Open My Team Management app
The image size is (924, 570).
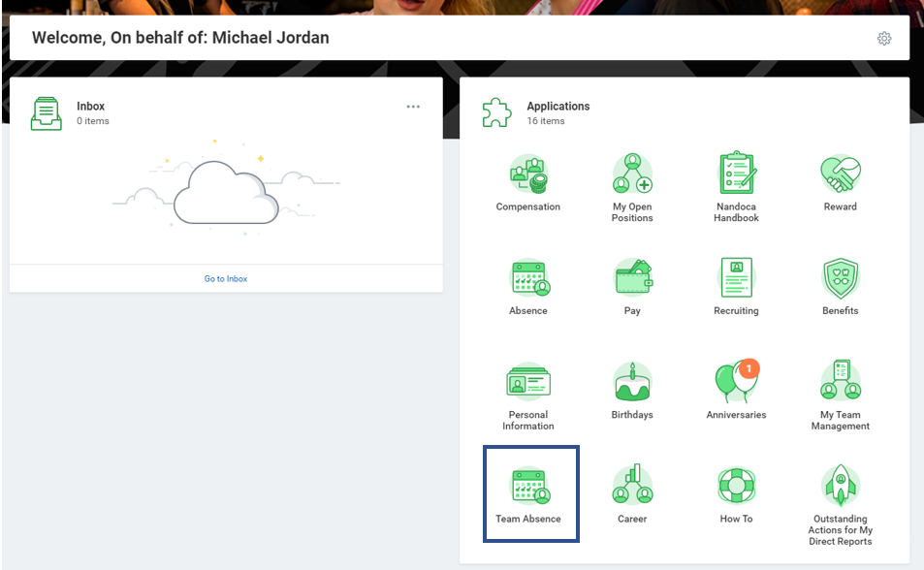pos(840,382)
